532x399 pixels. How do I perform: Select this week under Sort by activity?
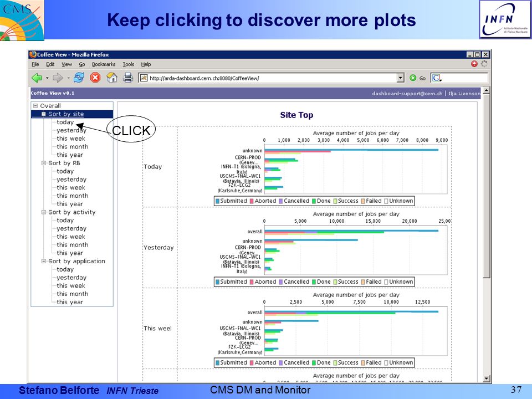point(71,237)
